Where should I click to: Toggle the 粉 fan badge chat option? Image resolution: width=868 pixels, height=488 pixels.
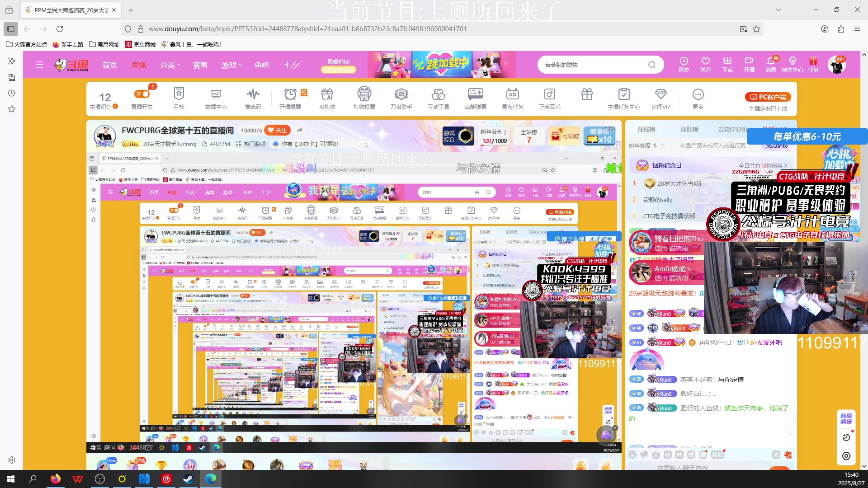[x=668, y=455]
